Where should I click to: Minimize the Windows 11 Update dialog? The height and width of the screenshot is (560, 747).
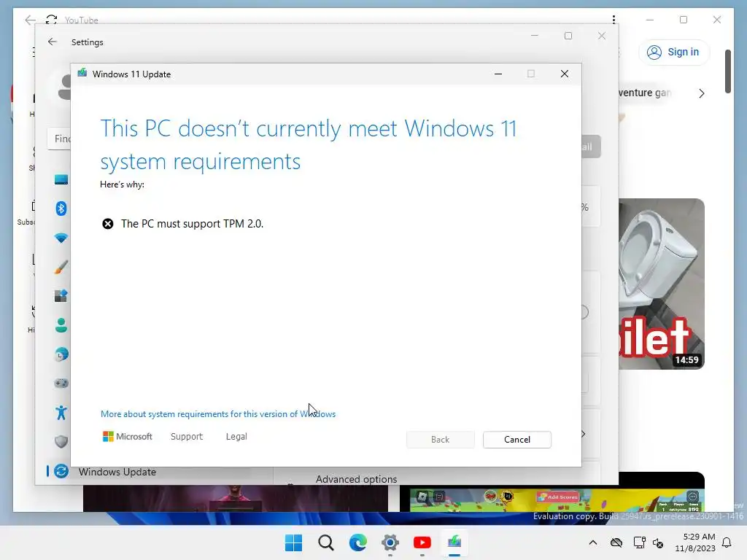pos(498,74)
